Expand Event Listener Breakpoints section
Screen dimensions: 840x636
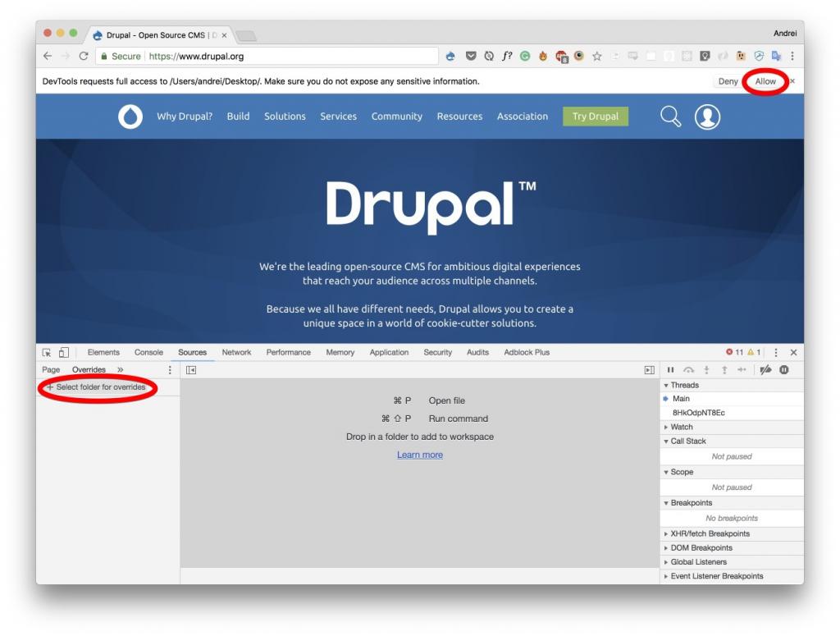pos(666,576)
